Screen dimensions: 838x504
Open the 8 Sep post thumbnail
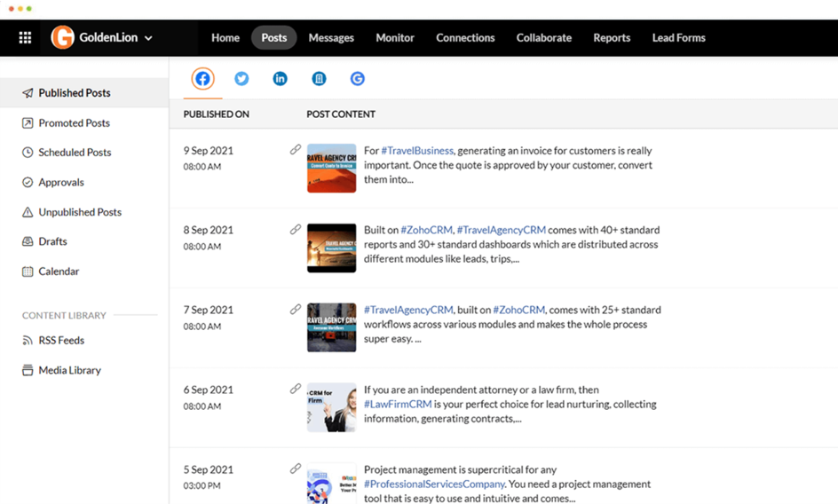(331, 248)
